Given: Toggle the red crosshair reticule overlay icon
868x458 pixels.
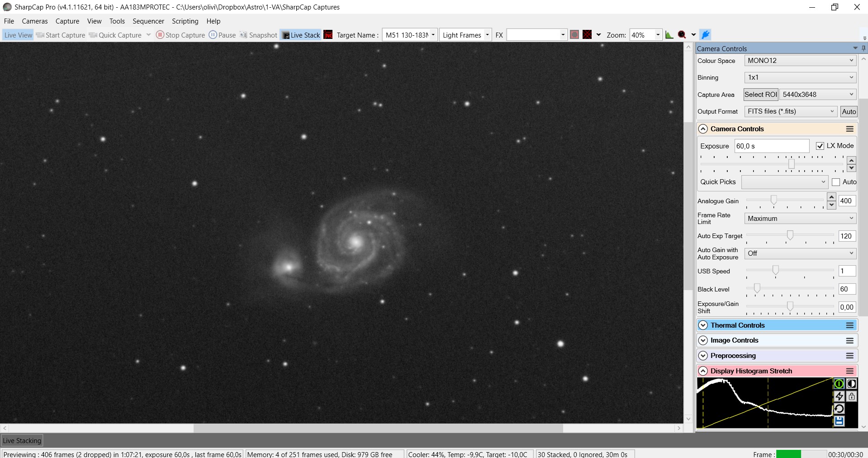Looking at the screenshot, I should click(x=587, y=35).
